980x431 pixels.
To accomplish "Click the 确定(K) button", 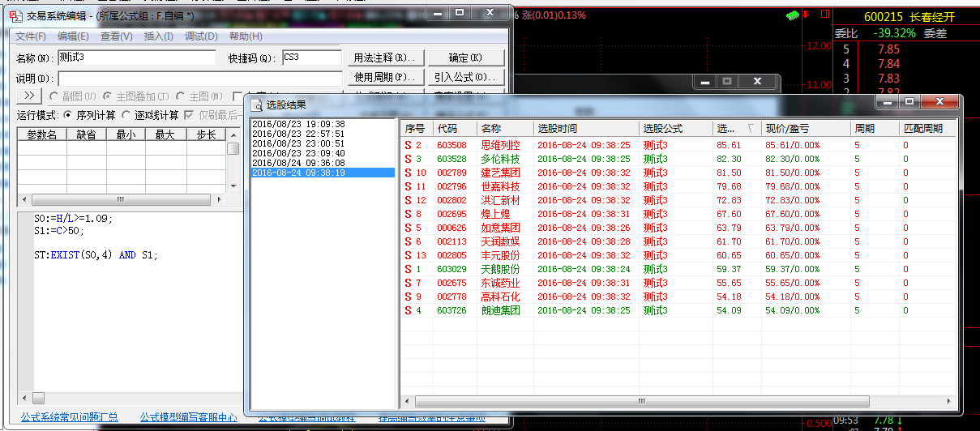I will (465, 58).
